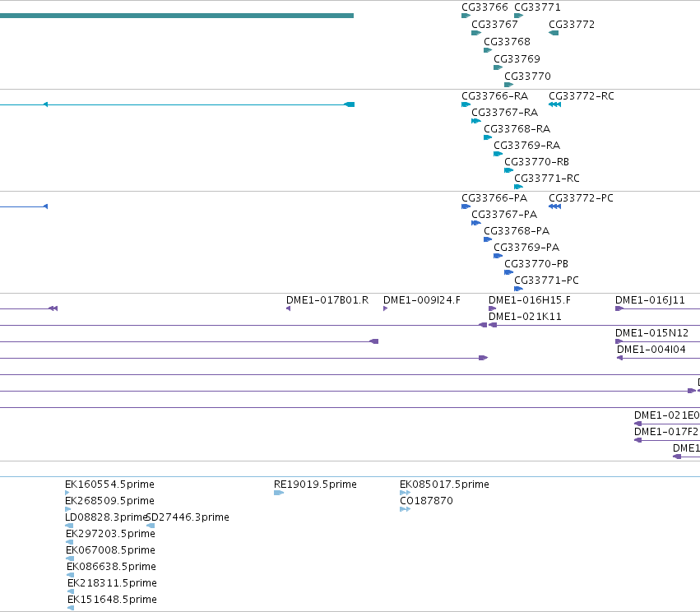This screenshot has height=612, width=700.
Task: Select the CG33771 gene label
Action: [537, 7]
